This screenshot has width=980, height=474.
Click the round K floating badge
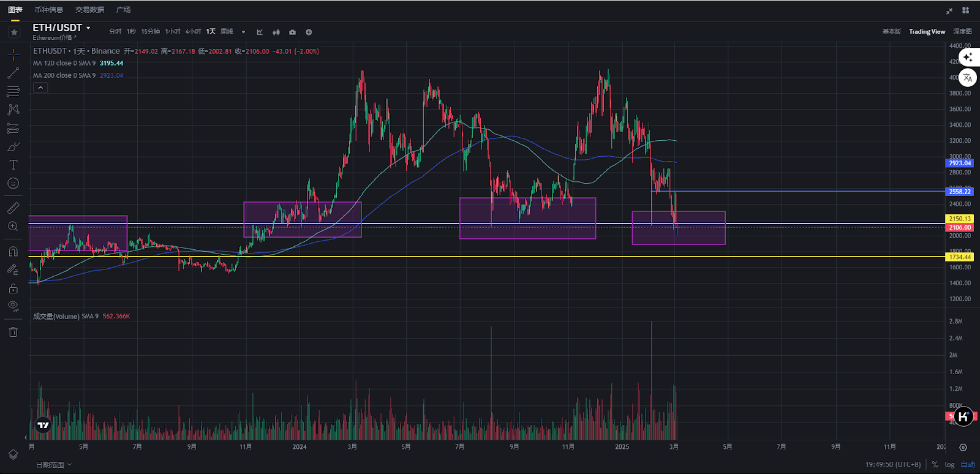point(963,416)
